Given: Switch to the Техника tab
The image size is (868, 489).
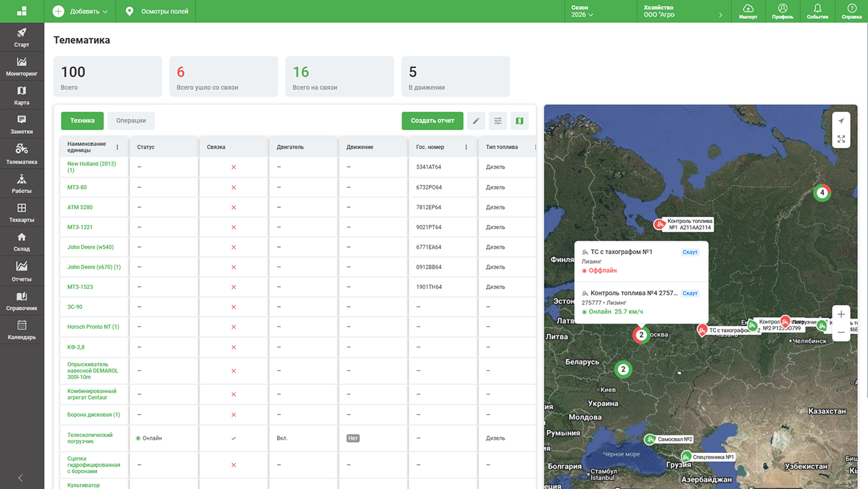Looking at the screenshot, I should click(82, 121).
